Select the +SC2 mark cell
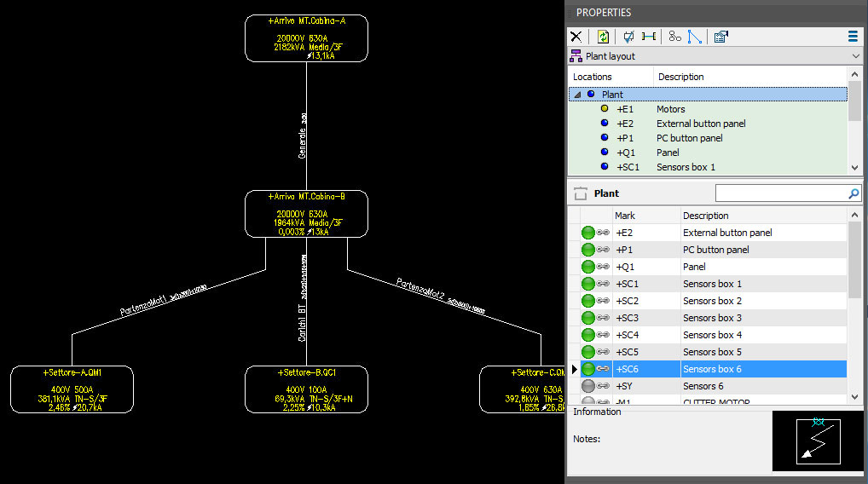868x484 pixels. pos(646,301)
